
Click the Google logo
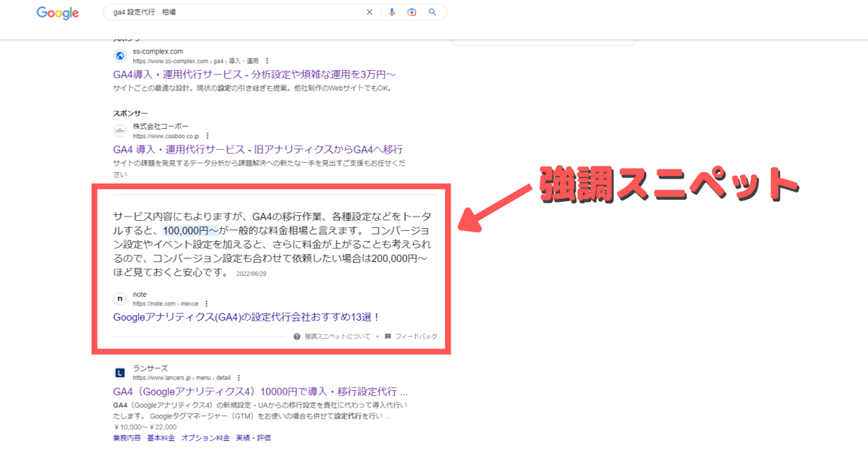tap(57, 13)
